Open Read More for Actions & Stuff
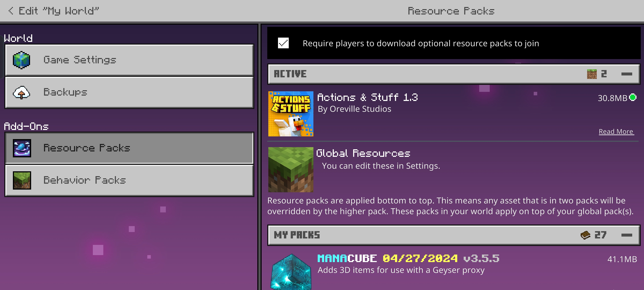Screen dimensions: 644x290 [x=616, y=132]
